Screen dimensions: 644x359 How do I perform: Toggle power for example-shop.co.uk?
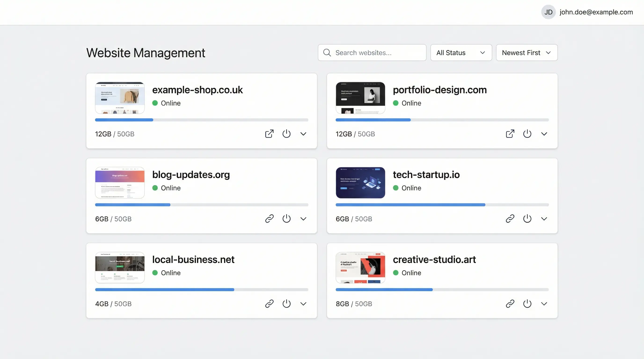[286, 134]
